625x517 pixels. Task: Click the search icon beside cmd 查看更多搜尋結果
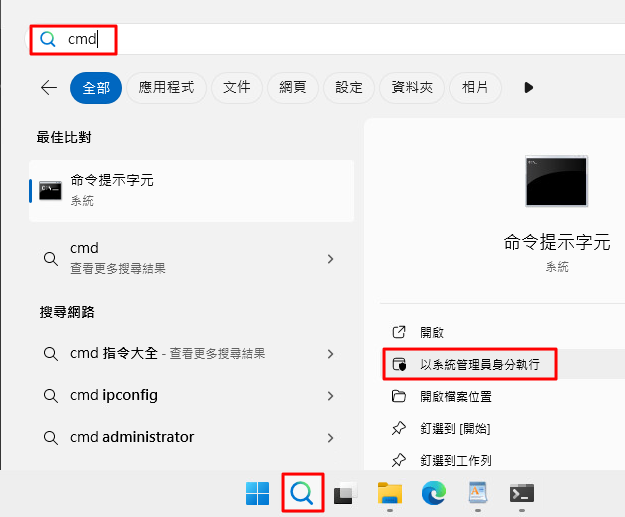51,259
